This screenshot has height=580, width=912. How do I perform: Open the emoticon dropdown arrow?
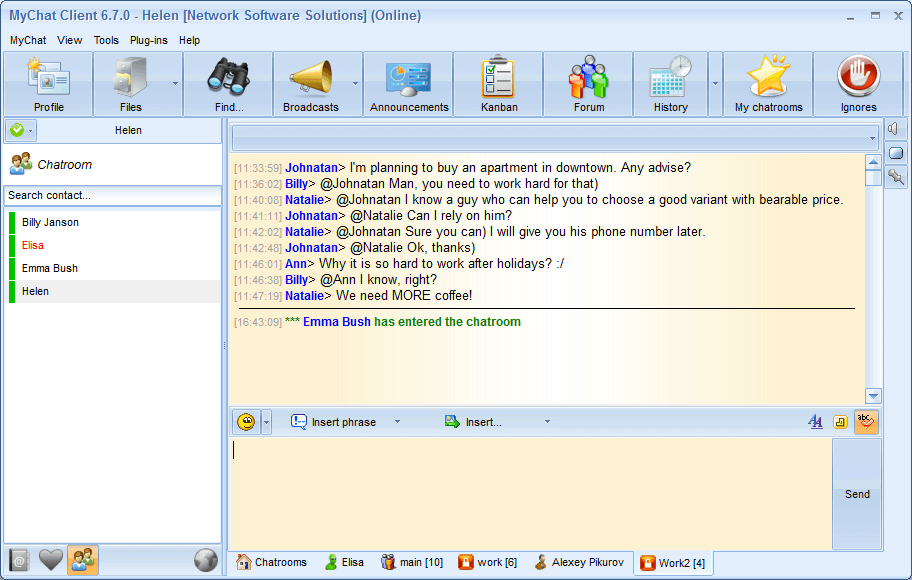click(x=266, y=422)
